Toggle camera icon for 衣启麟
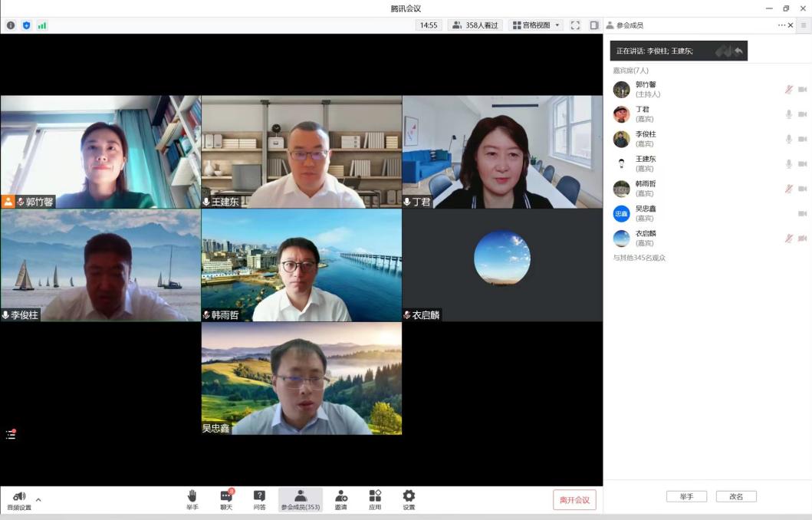Image resolution: width=812 pixels, height=520 pixels. pyautogui.click(x=802, y=239)
